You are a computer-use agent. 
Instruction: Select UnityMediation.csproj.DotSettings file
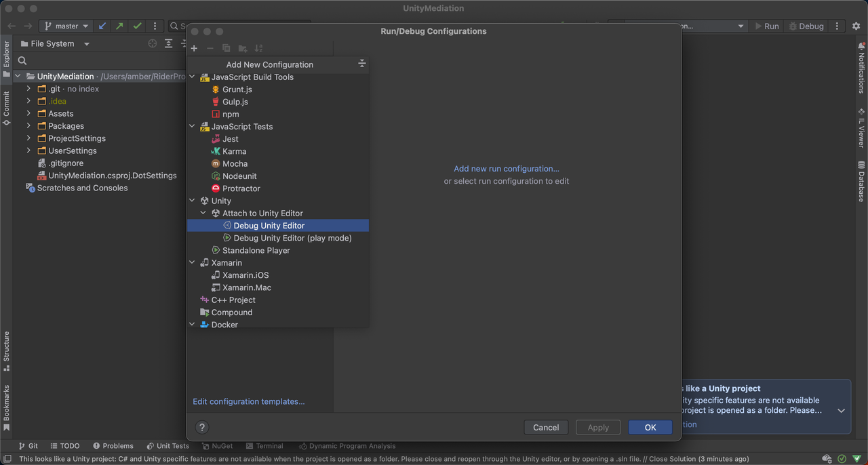106,176
